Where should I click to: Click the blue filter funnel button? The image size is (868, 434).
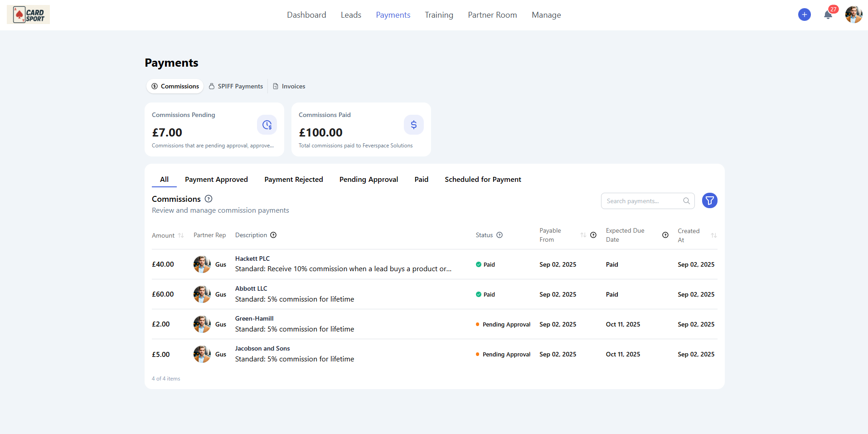709,200
